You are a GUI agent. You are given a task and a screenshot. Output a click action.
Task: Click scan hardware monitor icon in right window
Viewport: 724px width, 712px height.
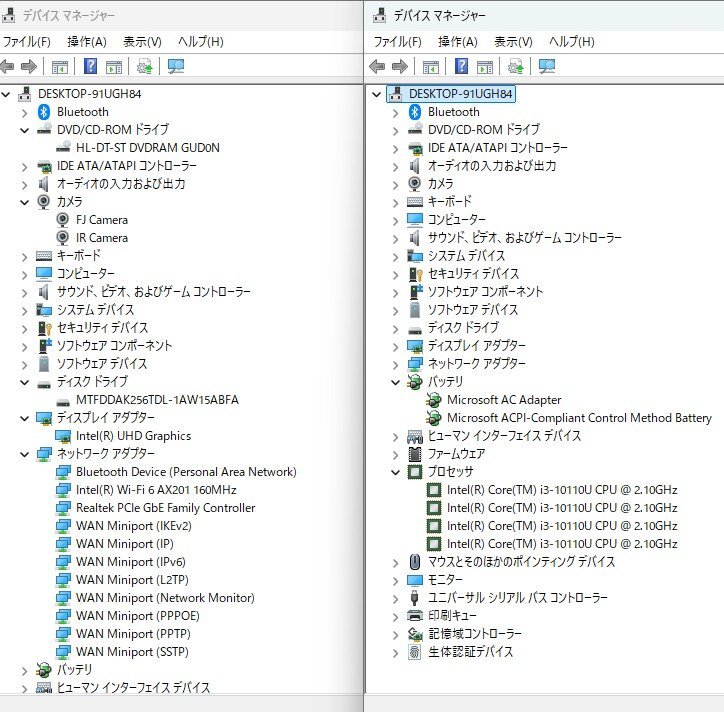(547, 67)
